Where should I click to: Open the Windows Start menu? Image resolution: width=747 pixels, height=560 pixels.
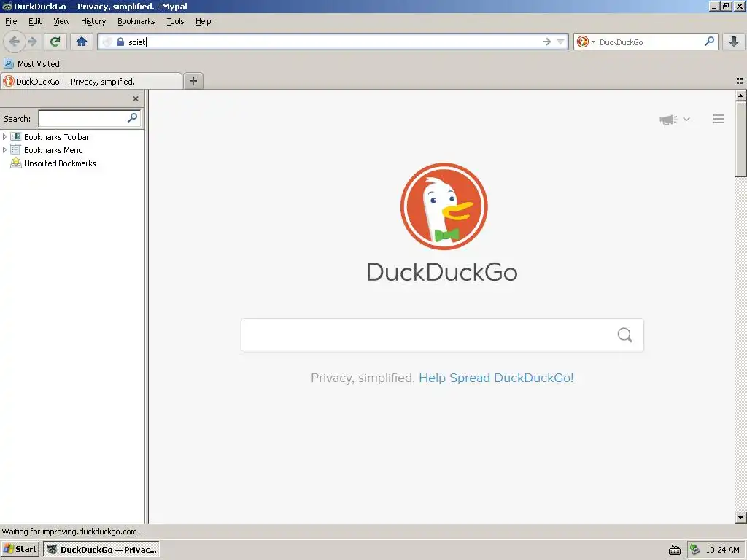[x=20, y=550]
